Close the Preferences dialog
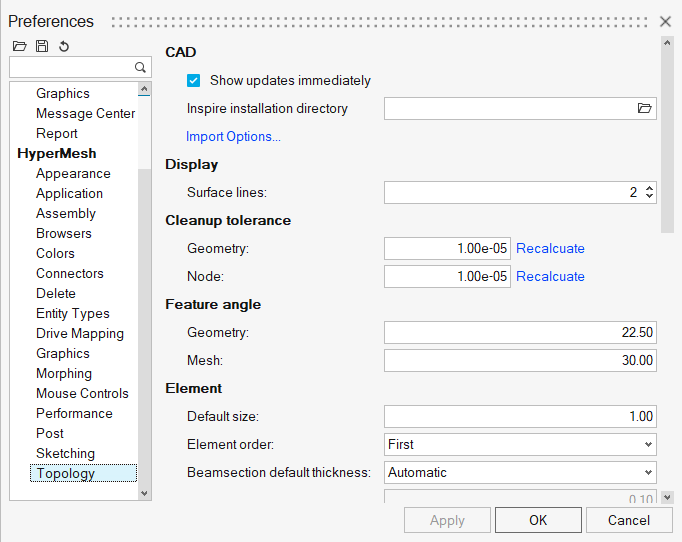This screenshot has height=542, width=682. [x=665, y=21]
